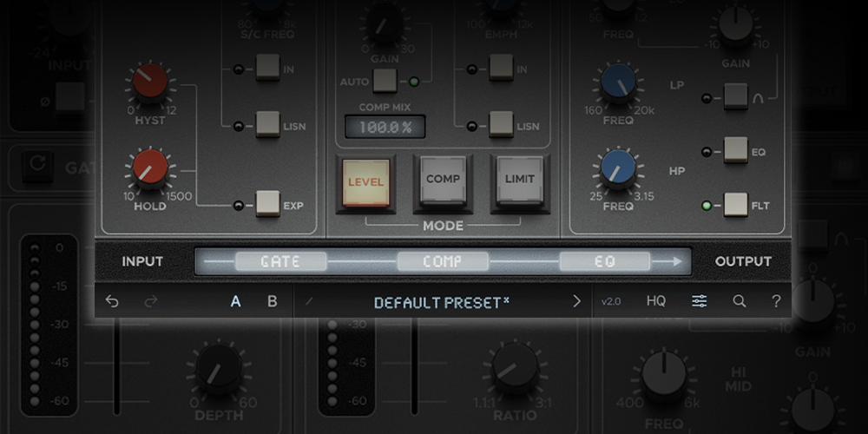Click the INPUT label on the routing bar
868x434 pixels.
click(142, 261)
